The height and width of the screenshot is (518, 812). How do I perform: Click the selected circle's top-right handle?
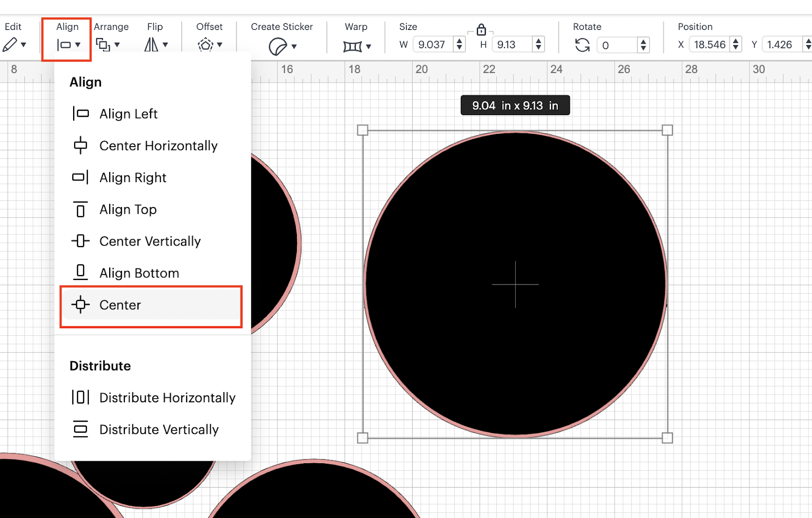[667, 130]
